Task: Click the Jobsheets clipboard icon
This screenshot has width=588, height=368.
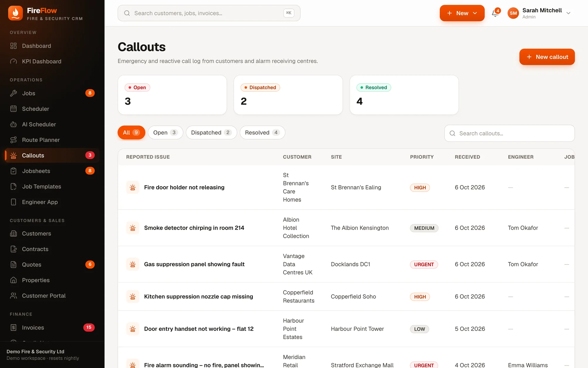Action: click(14, 171)
